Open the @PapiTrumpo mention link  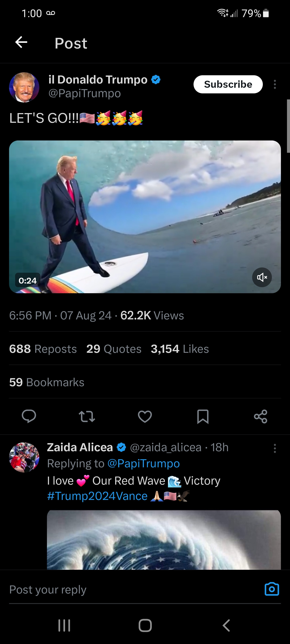tap(143, 463)
